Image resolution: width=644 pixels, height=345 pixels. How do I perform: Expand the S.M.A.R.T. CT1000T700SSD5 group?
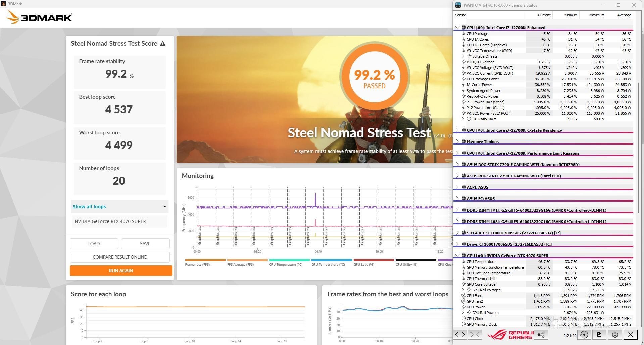(x=457, y=233)
